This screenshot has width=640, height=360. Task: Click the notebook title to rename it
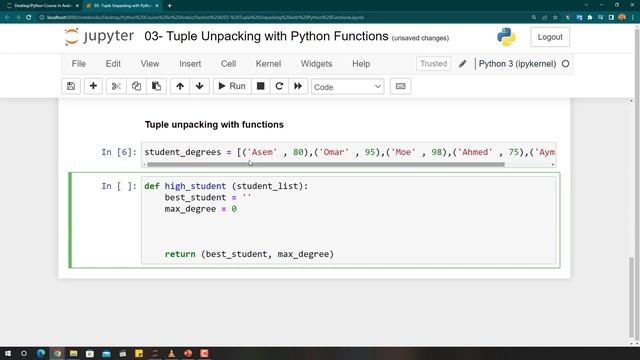266,36
